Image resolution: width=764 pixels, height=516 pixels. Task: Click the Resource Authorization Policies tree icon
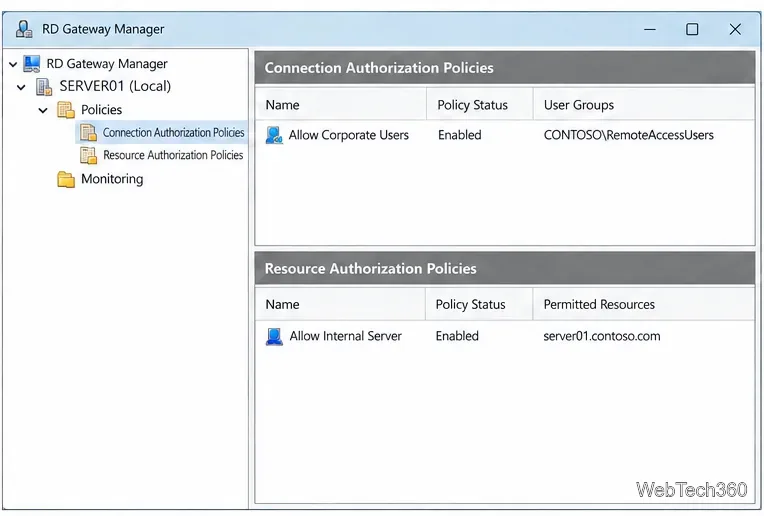(88, 155)
